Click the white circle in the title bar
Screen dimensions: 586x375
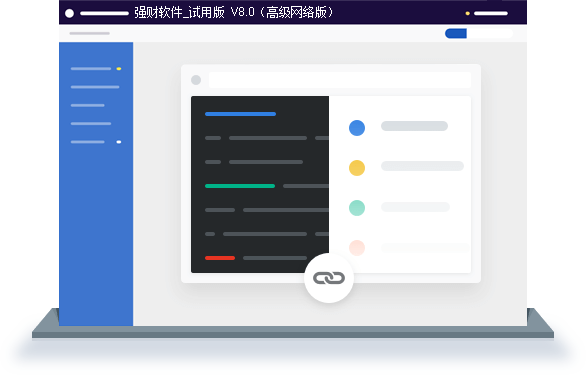[x=69, y=13]
